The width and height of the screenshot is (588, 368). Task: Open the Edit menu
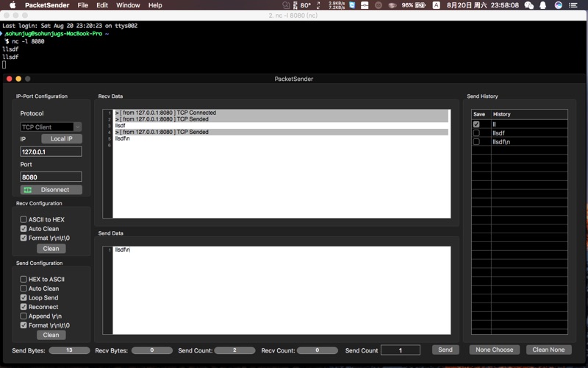coord(102,5)
